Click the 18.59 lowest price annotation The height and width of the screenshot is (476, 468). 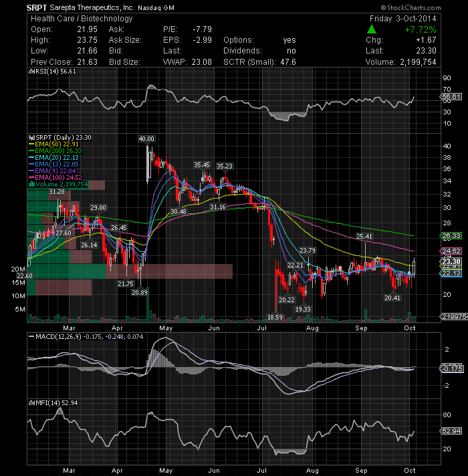point(275,318)
